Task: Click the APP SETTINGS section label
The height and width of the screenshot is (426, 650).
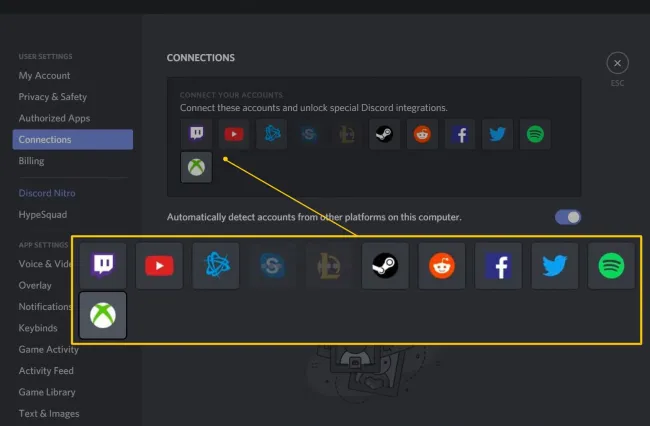Action: tap(43, 245)
